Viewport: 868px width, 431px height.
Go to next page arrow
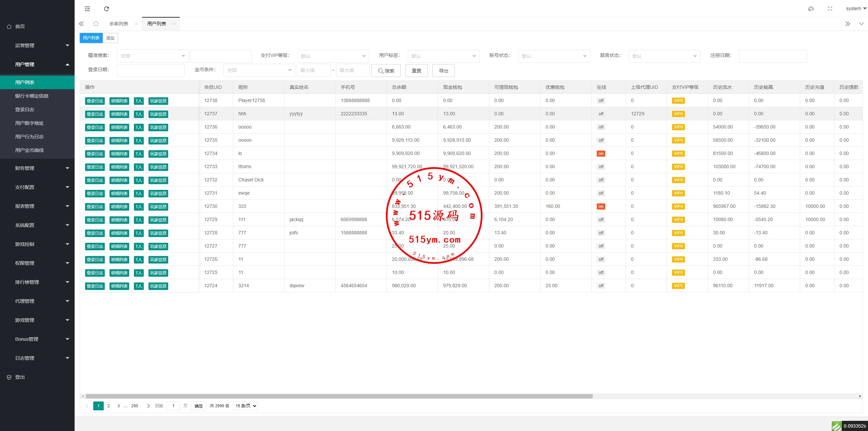click(148, 406)
